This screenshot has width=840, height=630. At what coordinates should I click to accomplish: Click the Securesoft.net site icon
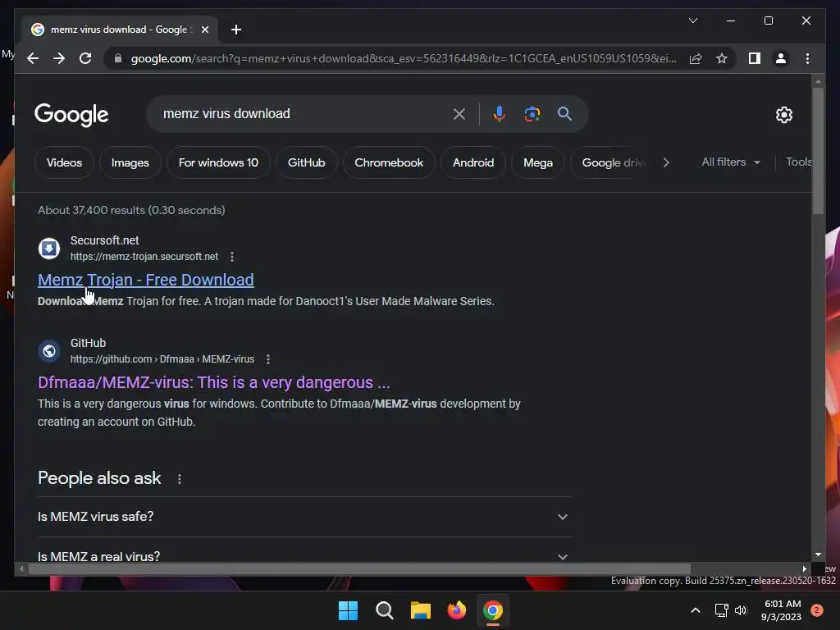[x=48, y=248]
